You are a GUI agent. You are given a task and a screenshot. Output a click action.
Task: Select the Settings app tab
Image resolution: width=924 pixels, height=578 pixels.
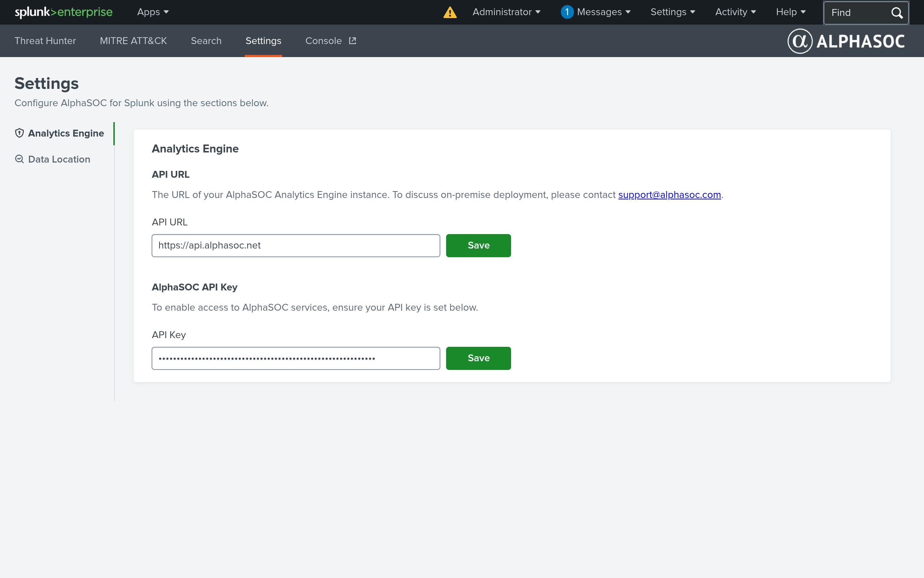tap(263, 41)
